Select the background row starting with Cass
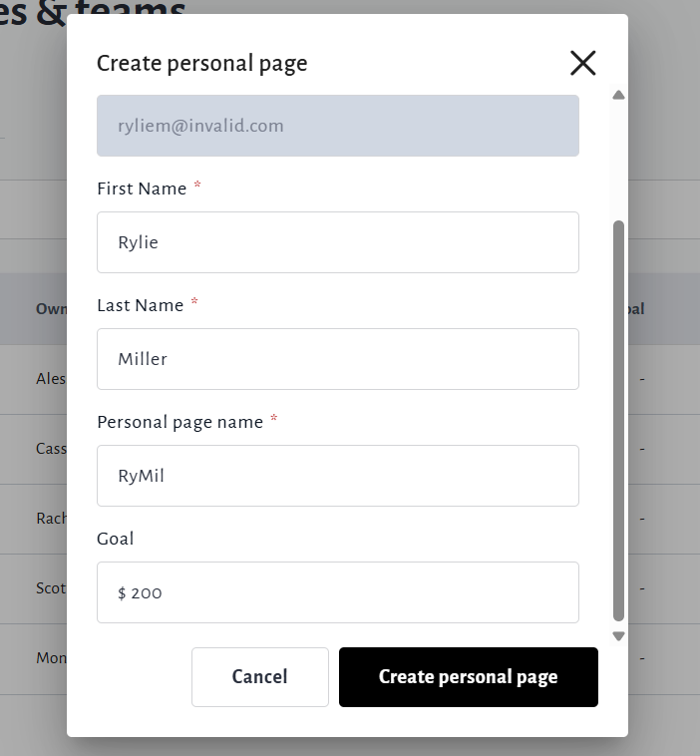The height and width of the screenshot is (756, 700). pyautogui.click(x=50, y=449)
